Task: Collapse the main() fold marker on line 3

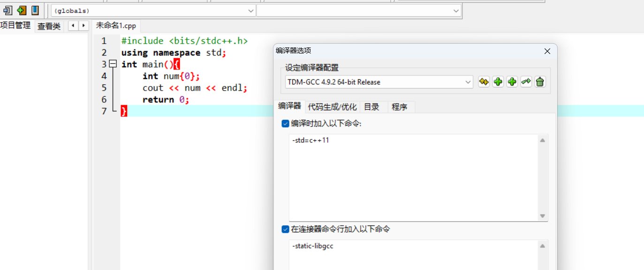Action: click(x=113, y=64)
